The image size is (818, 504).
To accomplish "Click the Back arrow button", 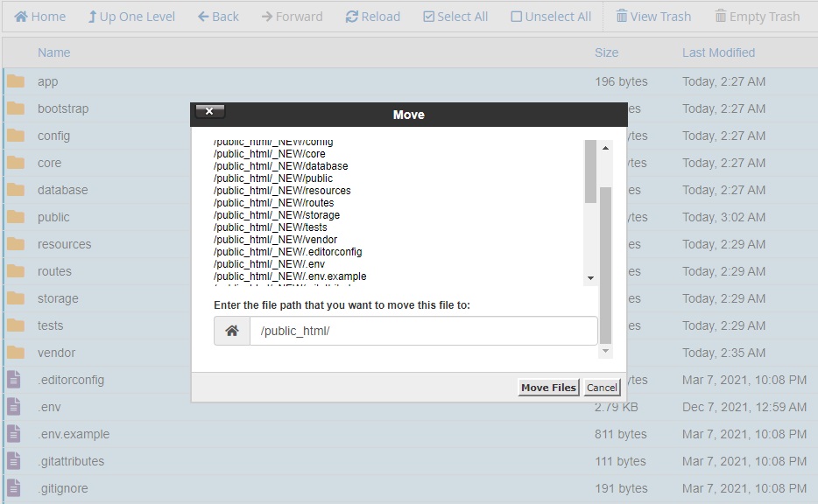I will coord(218,17).
